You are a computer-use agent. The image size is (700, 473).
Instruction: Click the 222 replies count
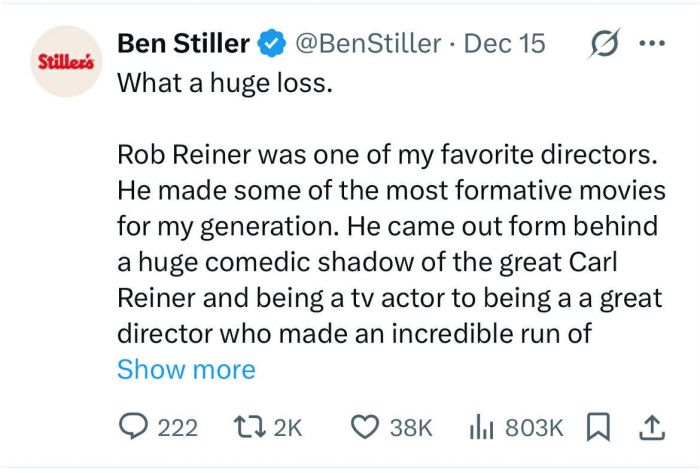coord(178,427)
